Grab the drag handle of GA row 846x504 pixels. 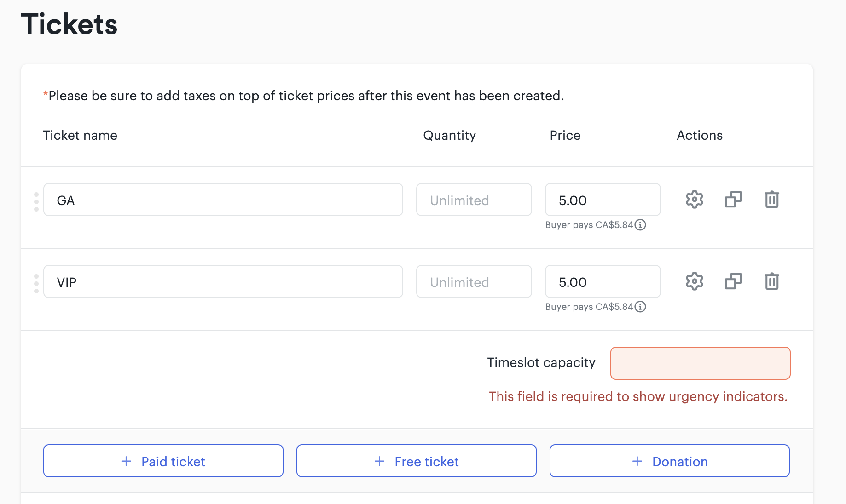point(36,201)
